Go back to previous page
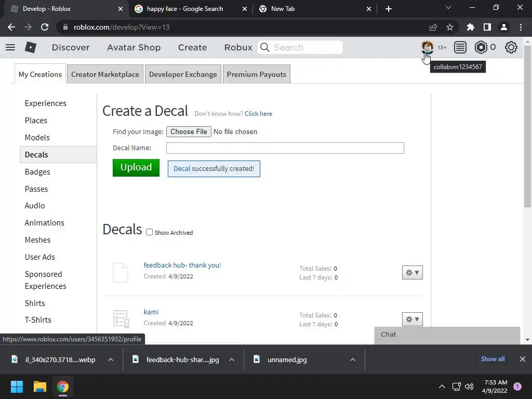The height and width of the screenshot is (399, 532). point(11,27)
